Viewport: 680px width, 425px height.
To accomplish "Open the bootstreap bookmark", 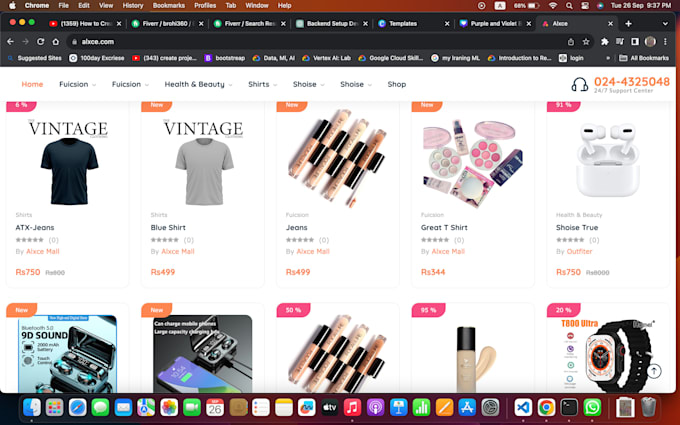I will [226, 58].
